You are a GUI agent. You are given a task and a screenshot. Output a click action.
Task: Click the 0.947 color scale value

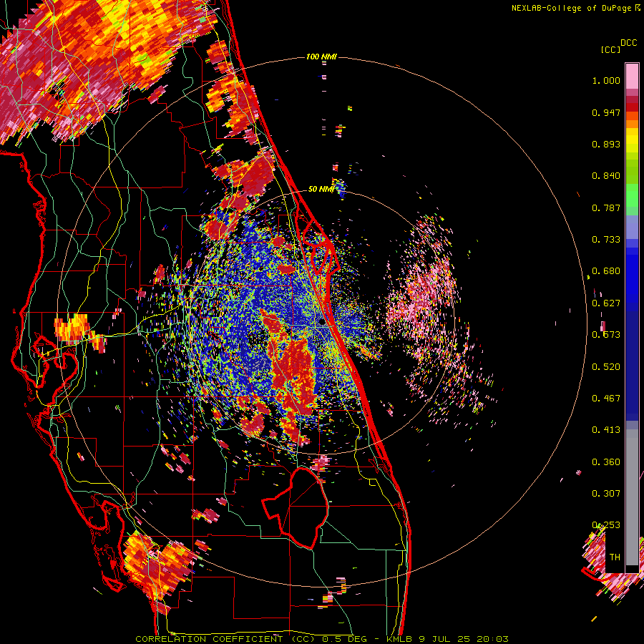(606, 112)
